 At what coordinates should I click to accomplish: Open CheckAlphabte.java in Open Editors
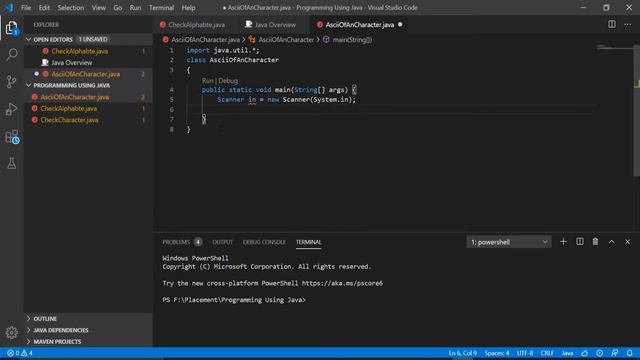(80, 51)
